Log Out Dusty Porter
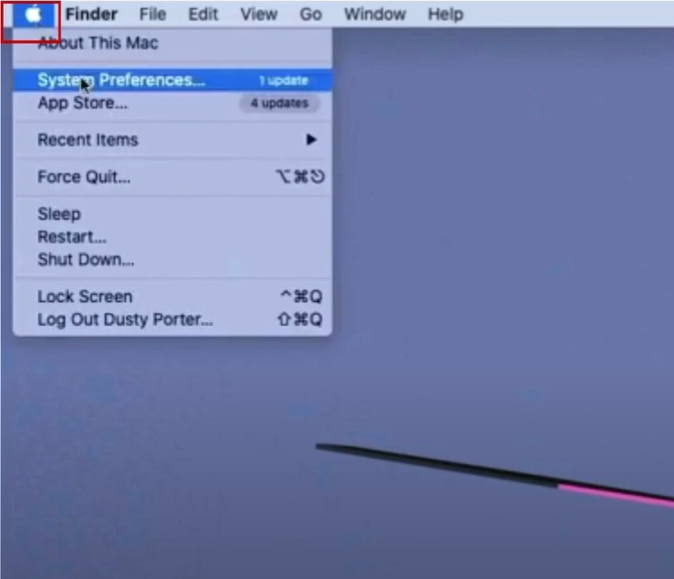Image resolution: width=674 pixels, height=579 pixels. click(x=172, y=319)
